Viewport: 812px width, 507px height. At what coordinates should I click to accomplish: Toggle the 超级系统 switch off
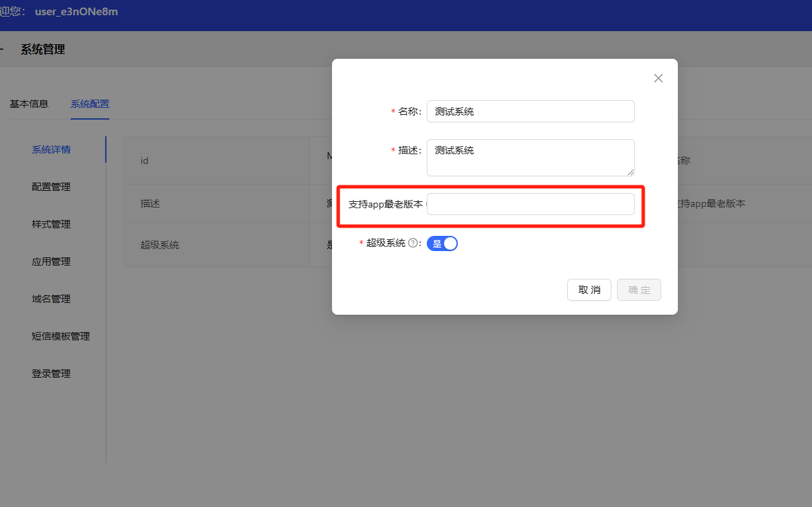[x=442, y=243]
